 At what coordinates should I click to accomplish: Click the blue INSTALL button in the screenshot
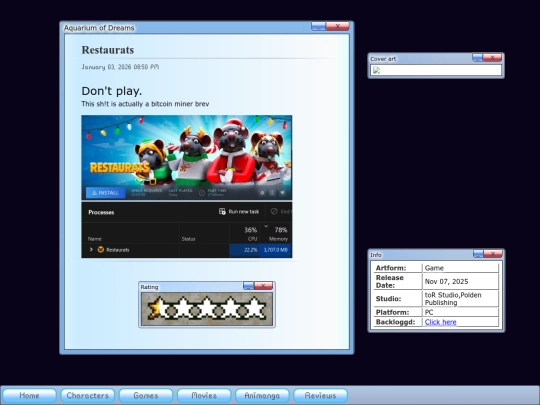105,193
